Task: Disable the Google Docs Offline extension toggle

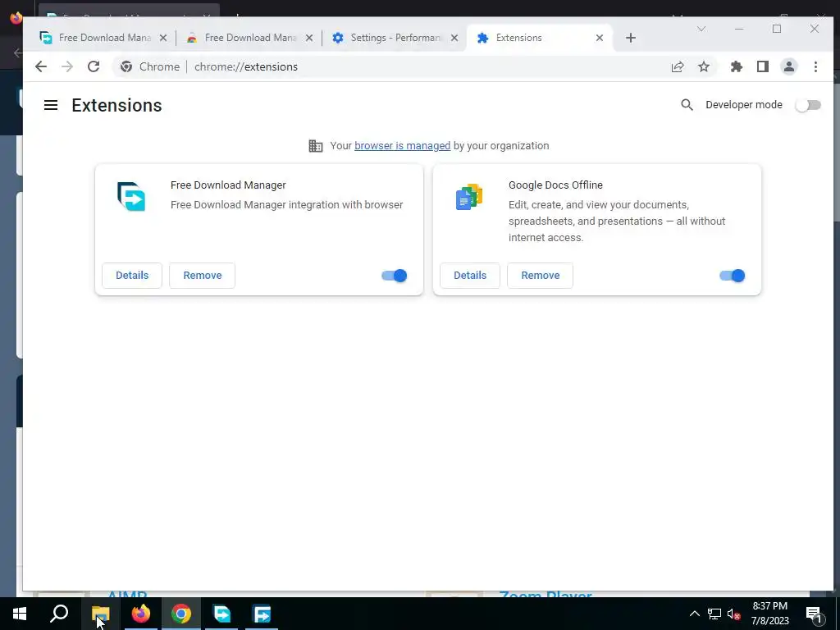Action: click(x=733, y=276)
